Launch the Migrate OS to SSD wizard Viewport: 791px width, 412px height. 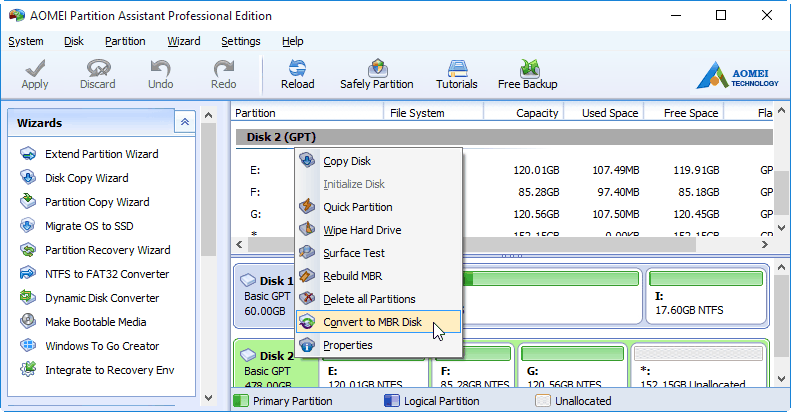point(89,226)
